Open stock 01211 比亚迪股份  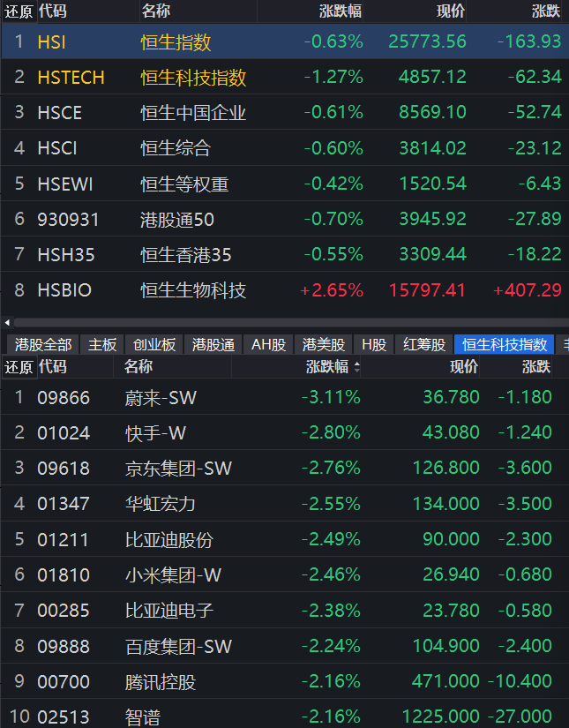284,539
